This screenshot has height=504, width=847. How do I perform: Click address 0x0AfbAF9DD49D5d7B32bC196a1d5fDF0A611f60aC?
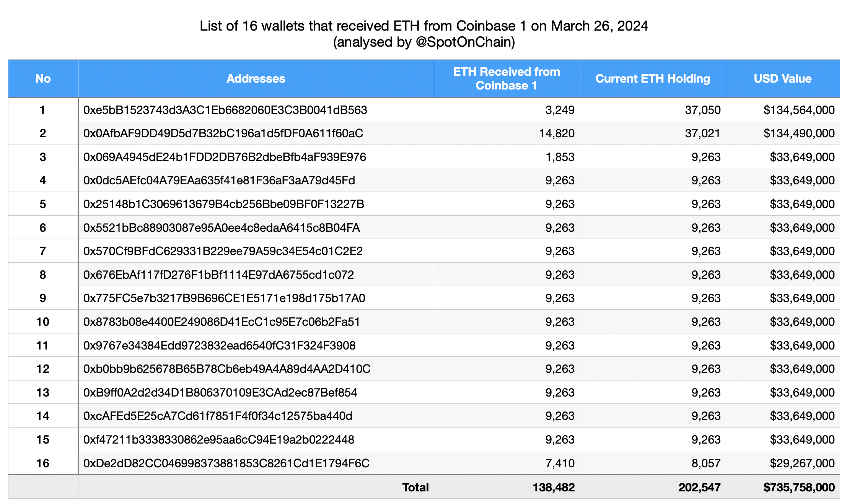223,133
